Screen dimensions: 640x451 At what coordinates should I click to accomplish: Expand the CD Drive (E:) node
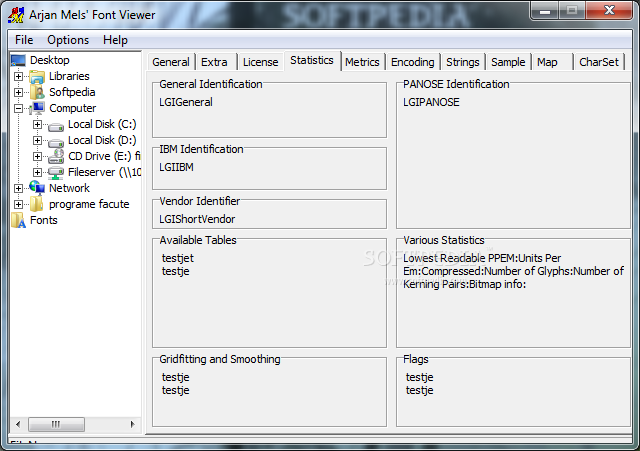tap(37, 156)
